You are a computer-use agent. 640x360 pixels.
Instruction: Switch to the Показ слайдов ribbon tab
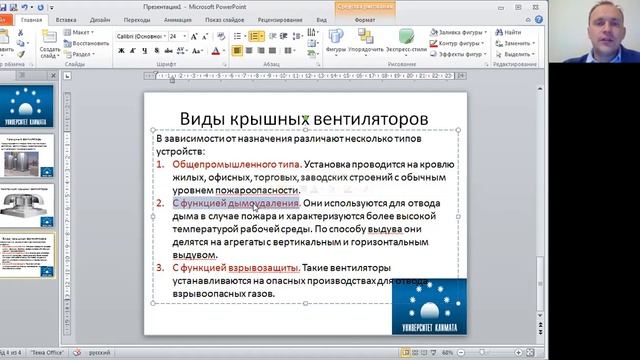[x=224, y=20]
